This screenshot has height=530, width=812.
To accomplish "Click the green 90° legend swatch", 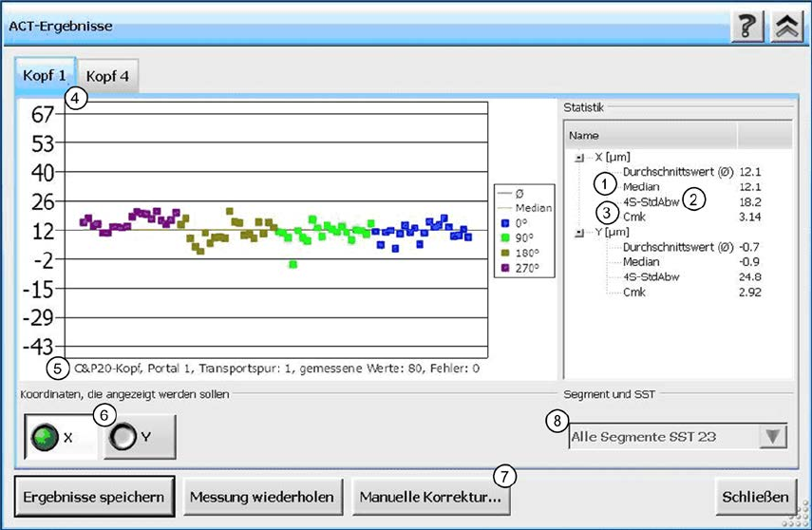I will point(505,238).
